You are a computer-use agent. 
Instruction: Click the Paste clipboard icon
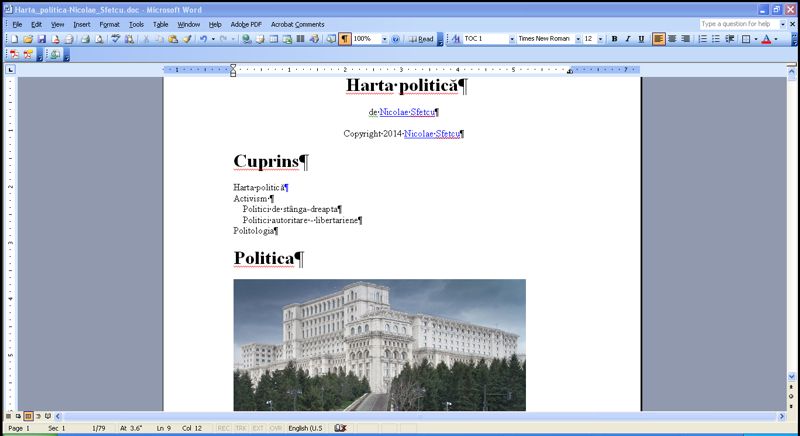(173, 39)
